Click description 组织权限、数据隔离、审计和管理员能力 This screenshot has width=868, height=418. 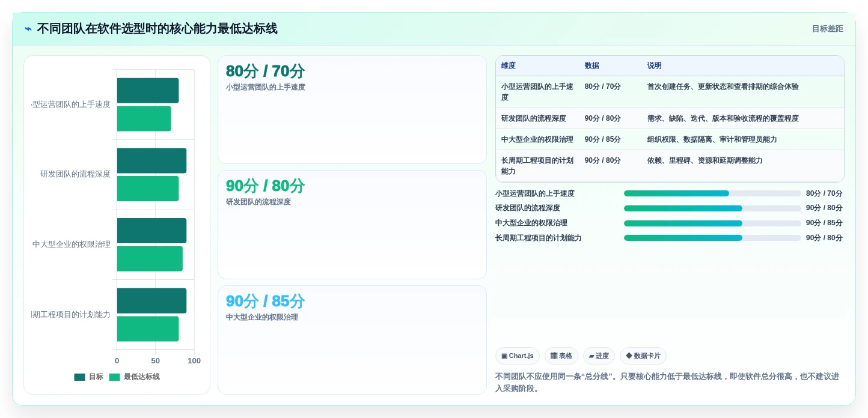[x=712, y=140]
